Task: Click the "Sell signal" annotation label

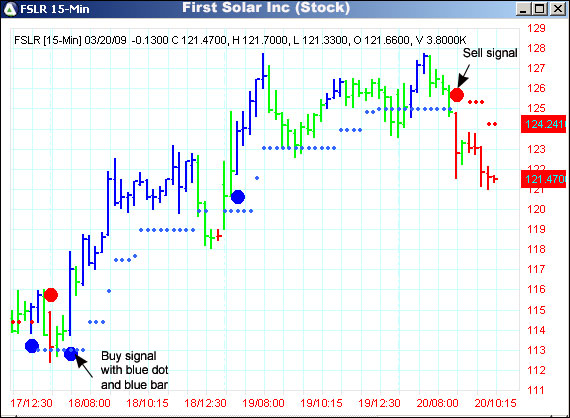Action: pos(490,53)
